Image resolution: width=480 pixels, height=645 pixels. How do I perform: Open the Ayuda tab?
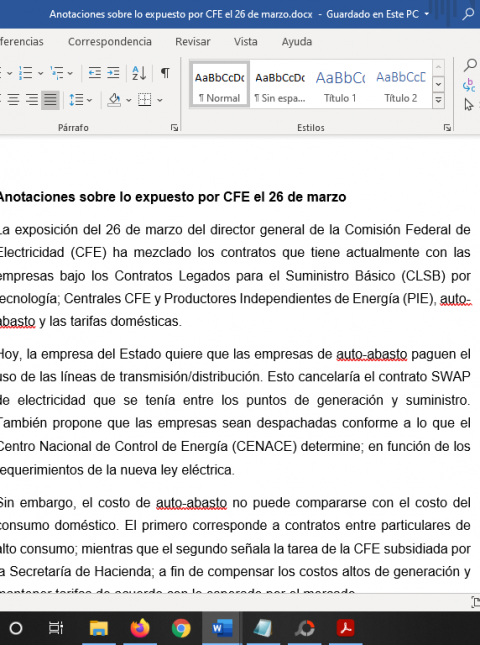pyautogui.click(x=297, y=42)
